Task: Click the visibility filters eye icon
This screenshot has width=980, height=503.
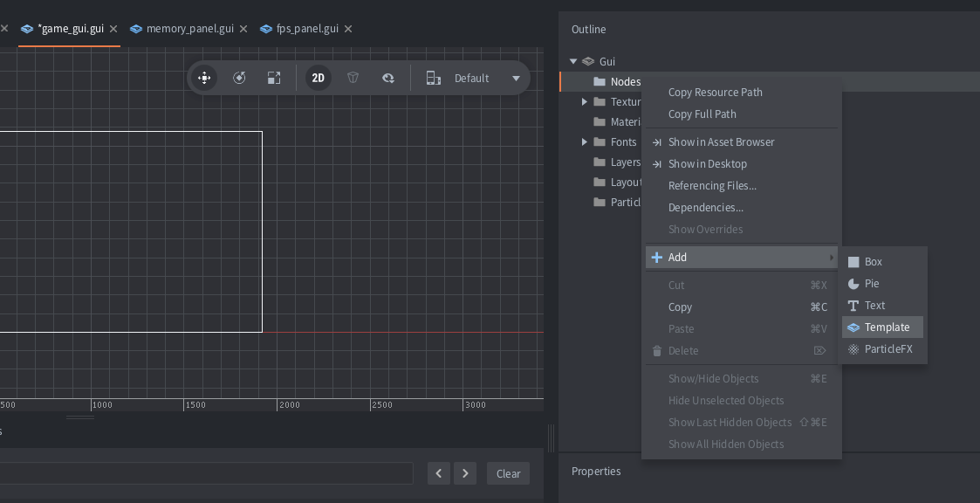Action: 388,78
